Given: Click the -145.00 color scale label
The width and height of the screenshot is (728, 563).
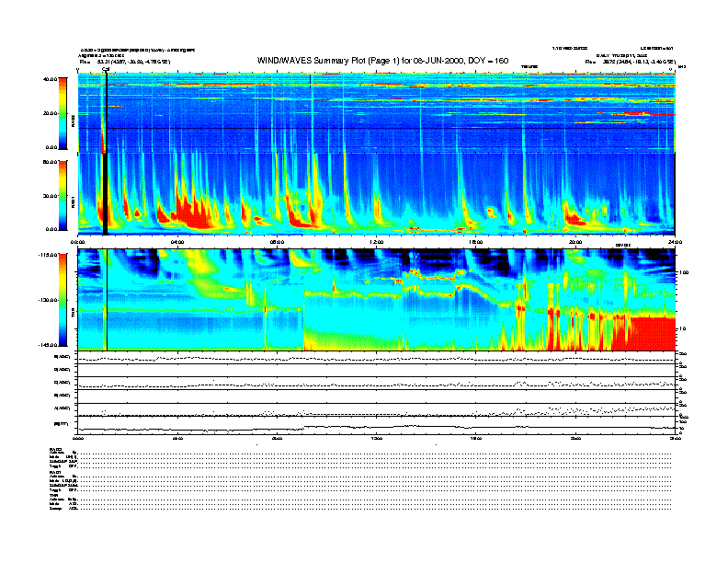Looking at the screenshot, I should (49, 345).
